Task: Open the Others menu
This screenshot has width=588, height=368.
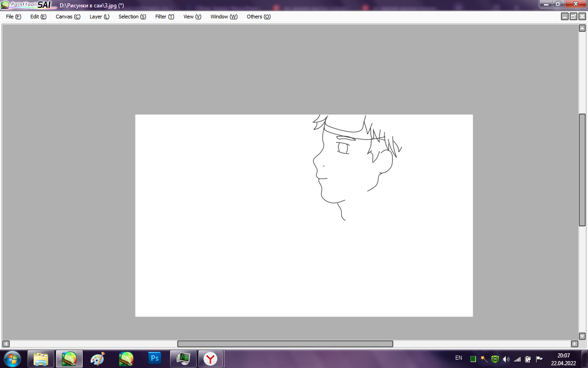Action: tap(259, 17)
